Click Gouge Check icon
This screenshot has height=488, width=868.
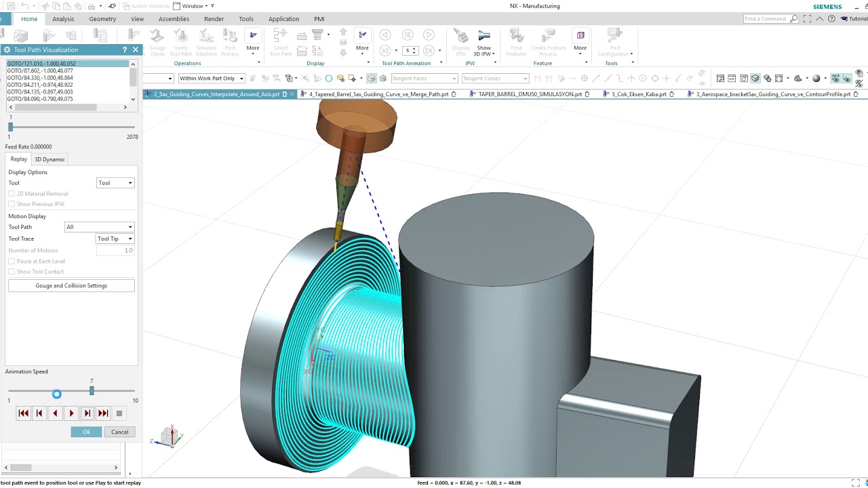coord(157,36)
